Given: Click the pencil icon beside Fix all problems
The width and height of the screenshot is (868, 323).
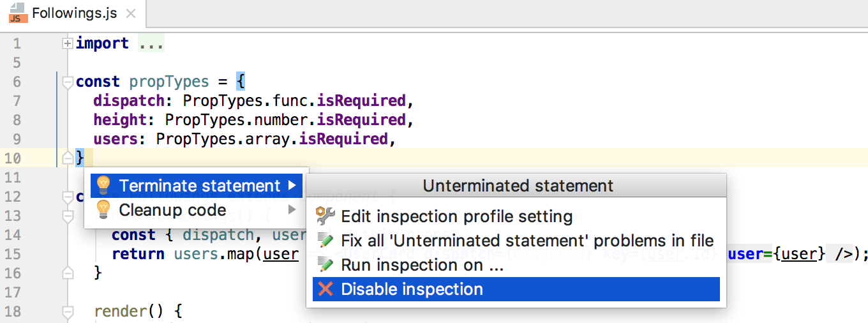Looking at the screenshot, I should click(325, 241).
